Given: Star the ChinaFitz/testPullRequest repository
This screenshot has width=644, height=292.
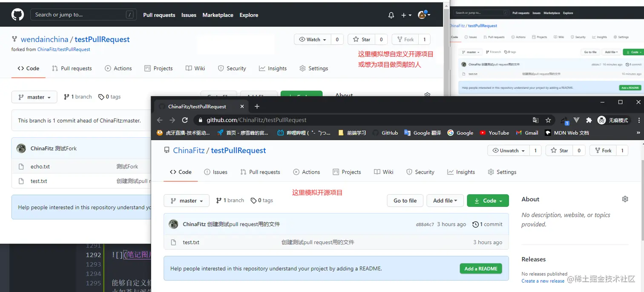Looking at the screenshot, I should (559, 151).
